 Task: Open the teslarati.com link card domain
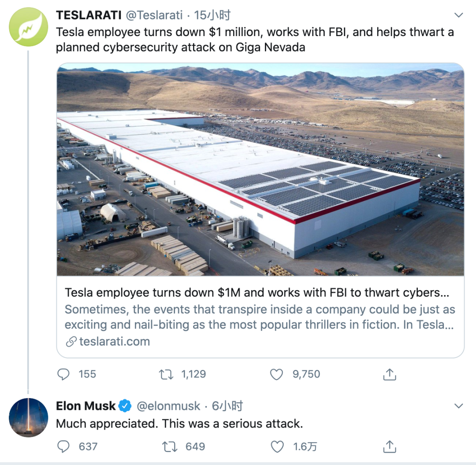pos(114,341)
